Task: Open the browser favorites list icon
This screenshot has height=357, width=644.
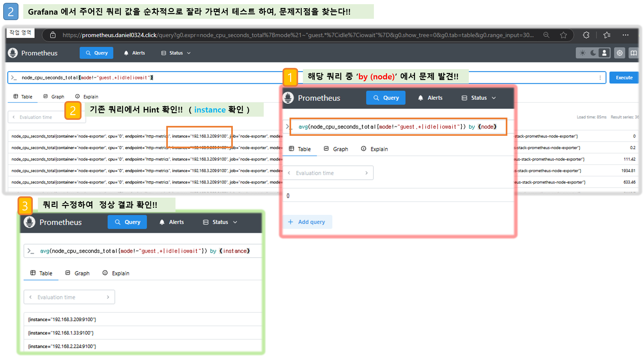Action: [x=607, y=35]
